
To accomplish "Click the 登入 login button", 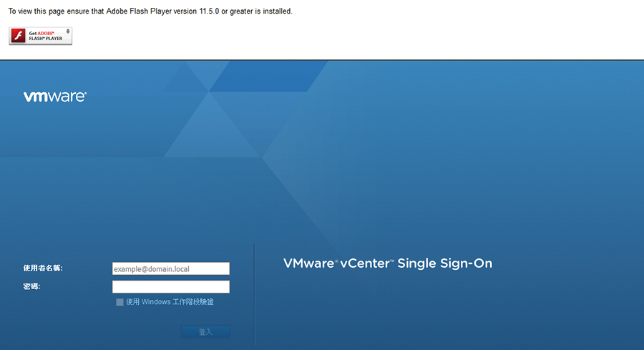I will [x=205, y=332].
